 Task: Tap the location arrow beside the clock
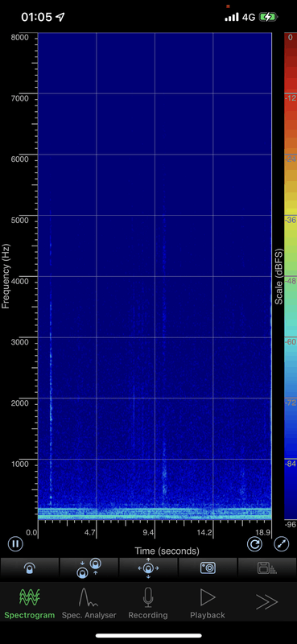pyautogui.click(x=60, y=17)
